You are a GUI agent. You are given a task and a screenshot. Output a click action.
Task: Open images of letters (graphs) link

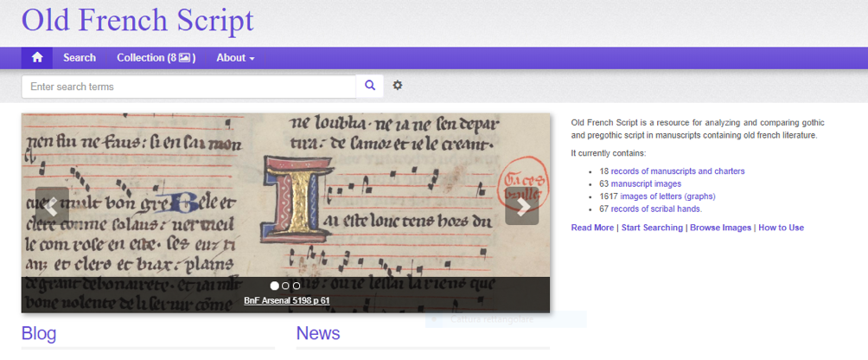pos(667,196)
